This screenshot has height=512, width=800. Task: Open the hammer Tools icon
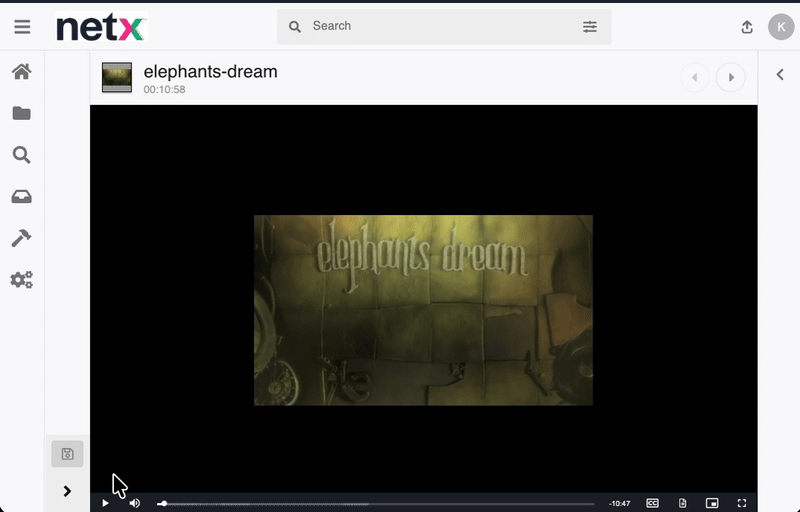point(21,238)
